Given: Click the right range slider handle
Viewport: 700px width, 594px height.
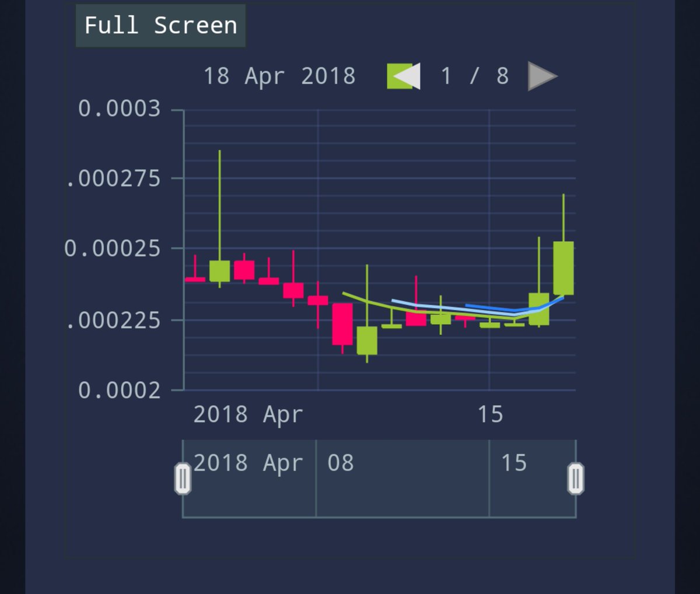Looking at the screenshot, I should [576, 478].
